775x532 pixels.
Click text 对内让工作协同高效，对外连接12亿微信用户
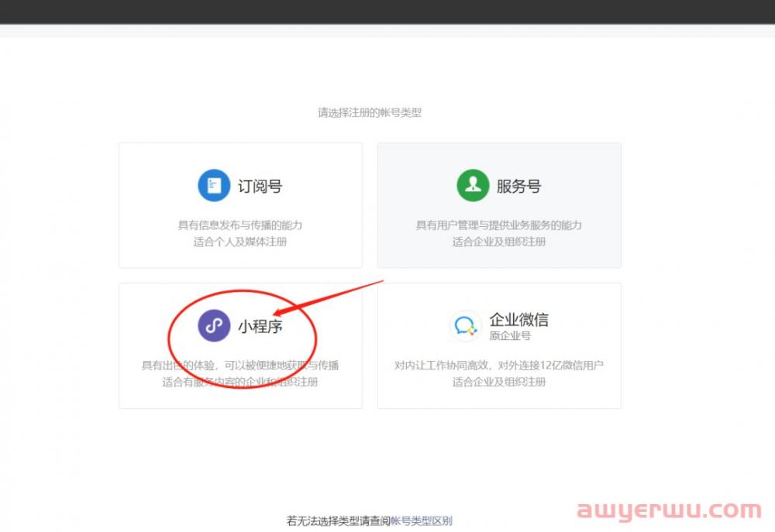pyautogui.click(x=498, y=366)
